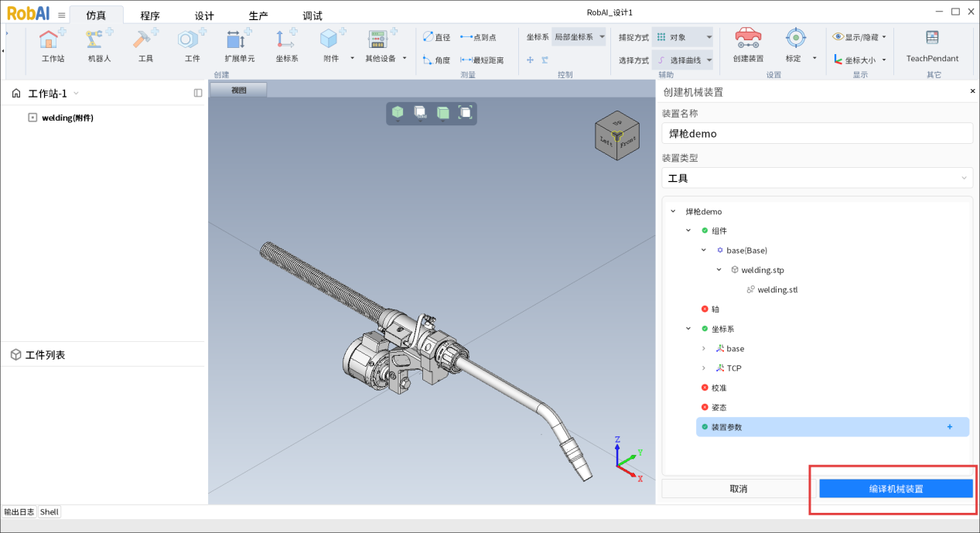The width and height of the screenshot is (980, 533).
Task: Toggle 显示/隐藏 visibility eye button
Action: (x=859, y=36)
